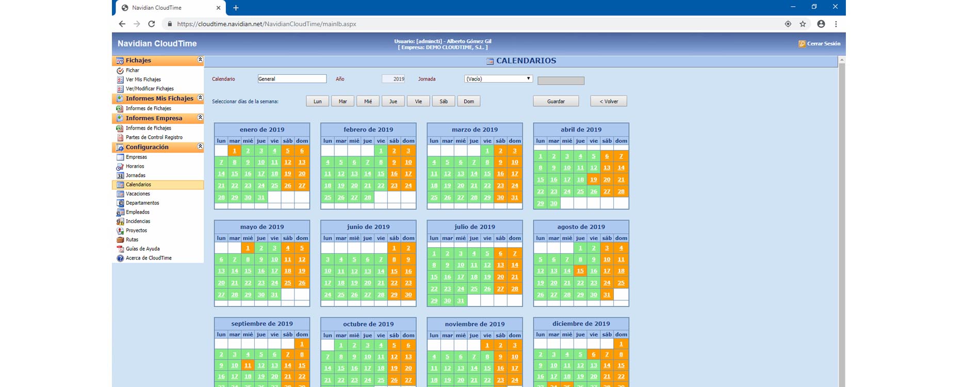Click the Horarios icon in Configuración
The height and width of the screenshot is (387, 980).
120,167
